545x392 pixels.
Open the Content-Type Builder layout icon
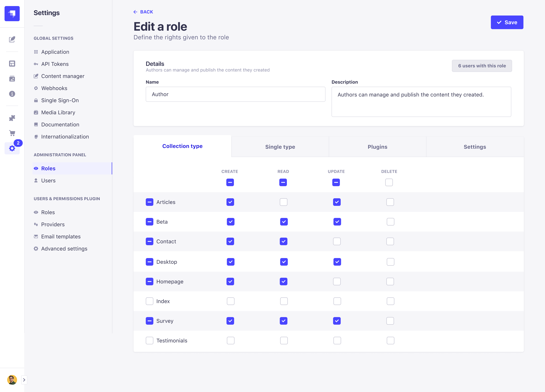[12, 64]
